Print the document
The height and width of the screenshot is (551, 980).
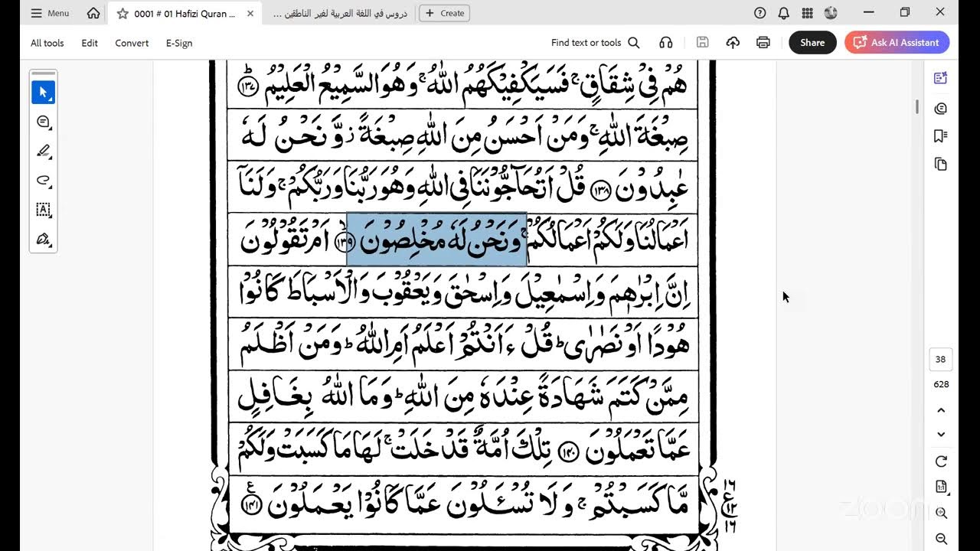(763, 43)
